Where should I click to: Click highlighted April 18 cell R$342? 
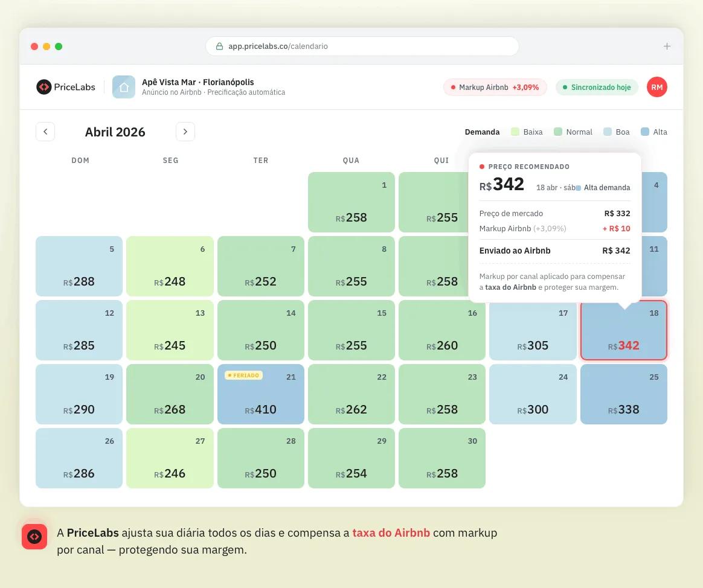pyautogui.click(x=624, y=330)
